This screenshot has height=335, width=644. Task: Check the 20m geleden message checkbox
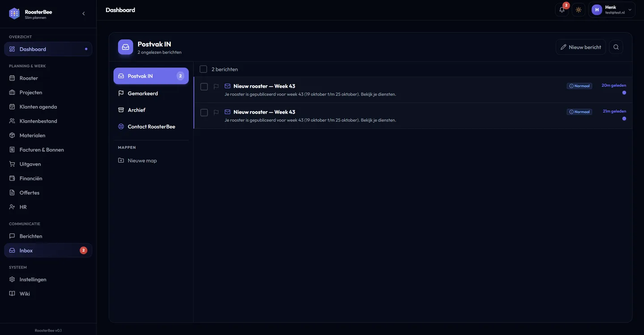coord(204,87)
